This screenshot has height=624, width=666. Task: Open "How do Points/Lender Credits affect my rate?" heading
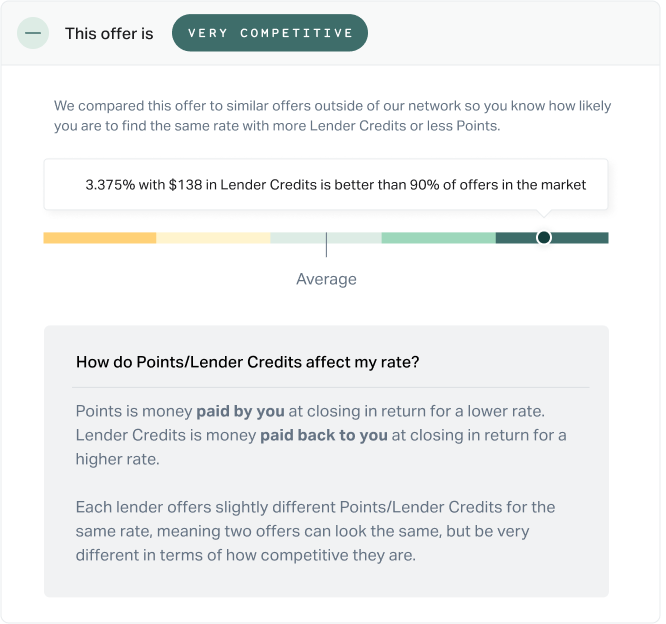248,362
